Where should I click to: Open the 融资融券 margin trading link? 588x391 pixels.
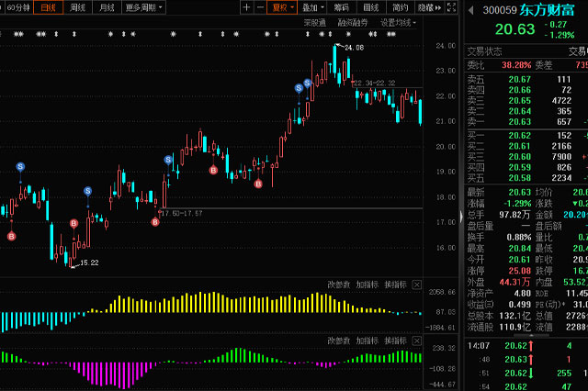tap(353, 23)
